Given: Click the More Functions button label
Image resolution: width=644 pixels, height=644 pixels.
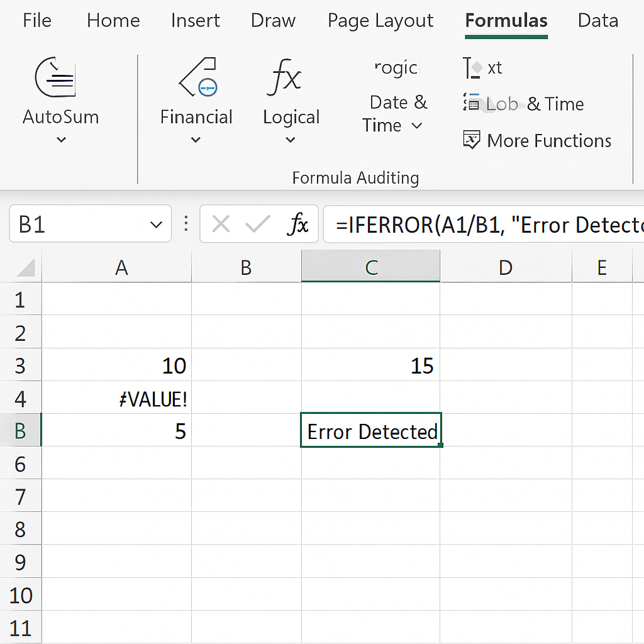Looking at the screenshot, I should 548,141.
